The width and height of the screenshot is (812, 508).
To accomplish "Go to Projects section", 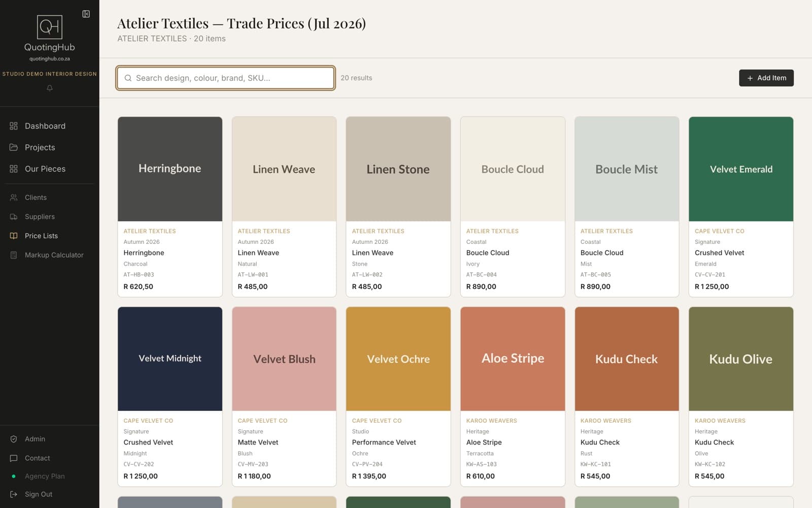I will [x=50, y=147].
